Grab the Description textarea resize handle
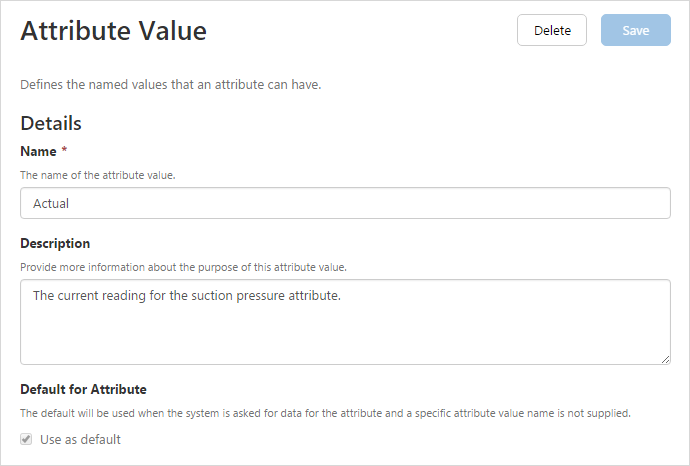This screenshot has width=690, height=466. click(x=665, y=359)
